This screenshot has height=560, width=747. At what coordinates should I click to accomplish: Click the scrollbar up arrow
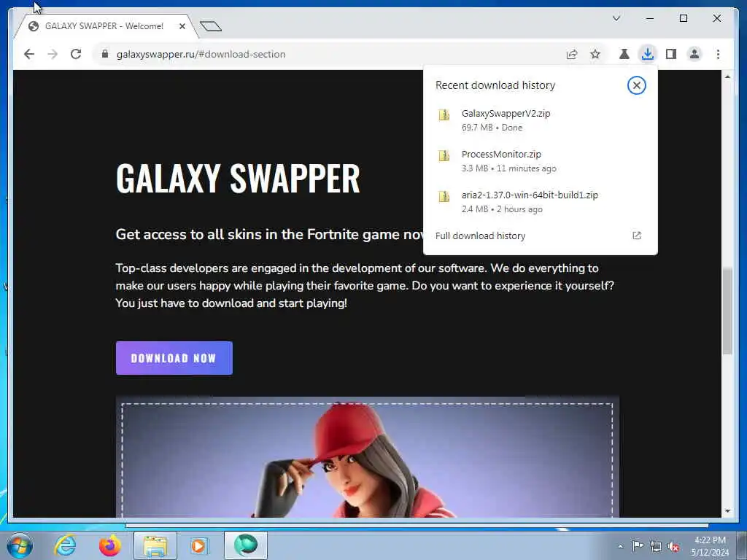[727, 77]
